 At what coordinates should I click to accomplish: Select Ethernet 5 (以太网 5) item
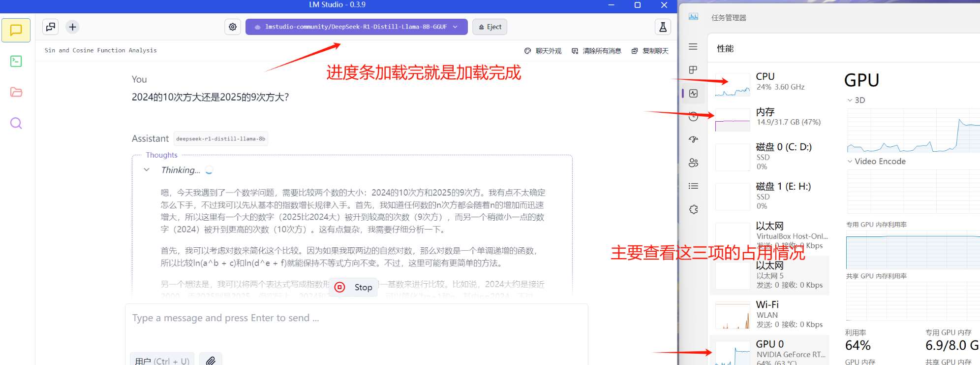(770, 275)
